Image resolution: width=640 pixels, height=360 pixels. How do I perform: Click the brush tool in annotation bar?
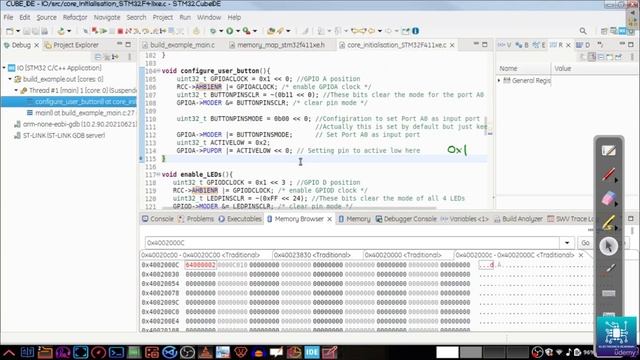(609, 269)
